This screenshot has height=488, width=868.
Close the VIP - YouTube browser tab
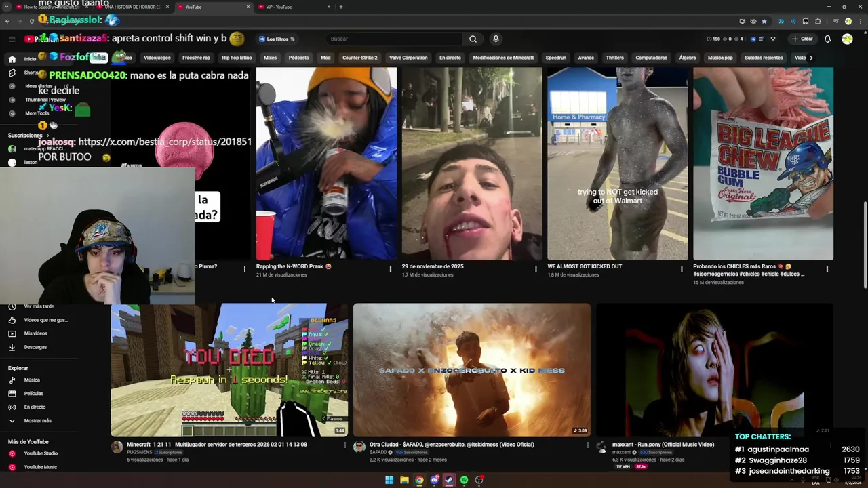click(329, 7)
